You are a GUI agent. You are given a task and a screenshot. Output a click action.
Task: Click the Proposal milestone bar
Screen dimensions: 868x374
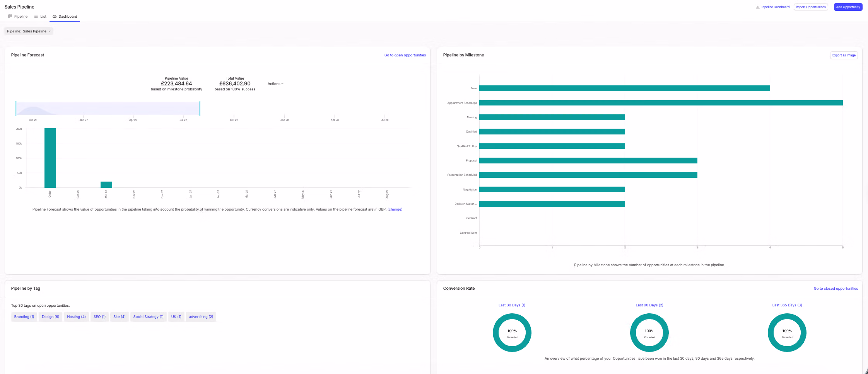click(588, 161)
